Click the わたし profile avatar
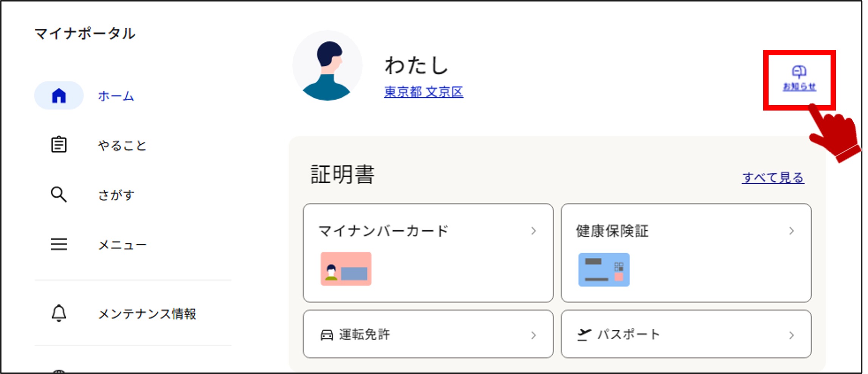 coord(327,65)
